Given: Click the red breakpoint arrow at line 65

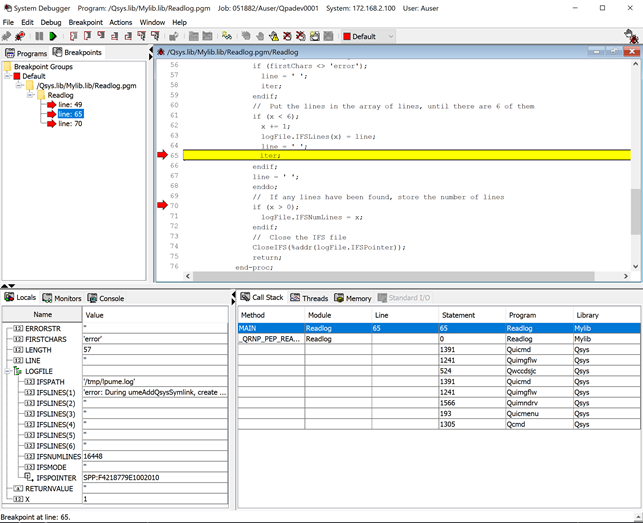Looking at the screenshot, I should pos(163,155).
